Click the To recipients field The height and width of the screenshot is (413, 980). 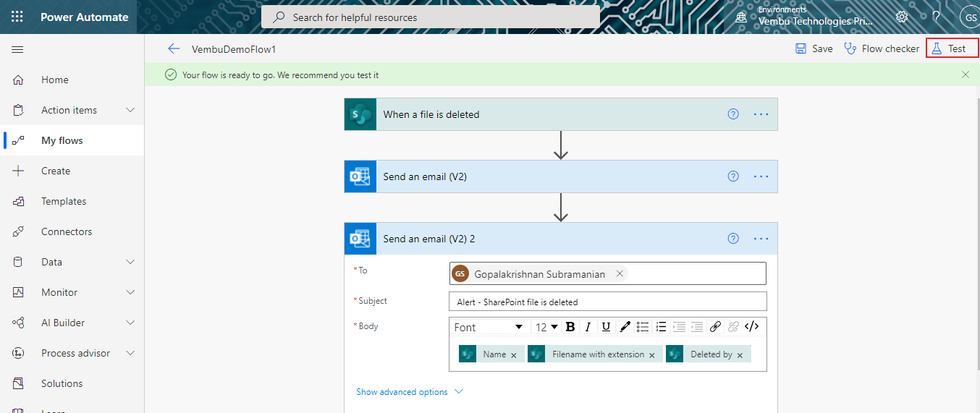(607, 273)
